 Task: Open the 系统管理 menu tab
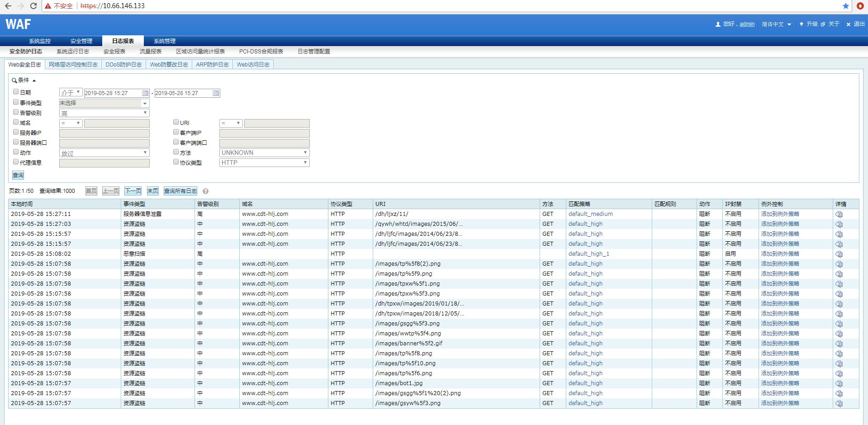(x=165, y=41)
